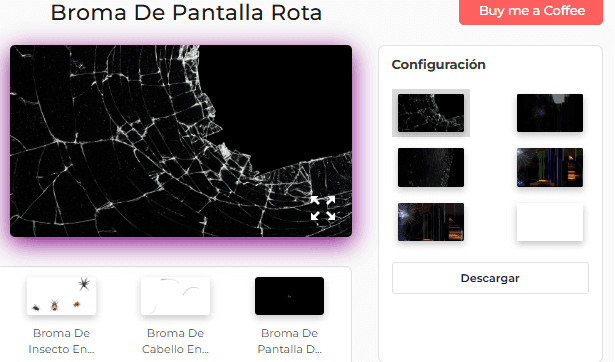
Task: Open the 'Broma De Insecto En...' link
Action: coord(61,341)
